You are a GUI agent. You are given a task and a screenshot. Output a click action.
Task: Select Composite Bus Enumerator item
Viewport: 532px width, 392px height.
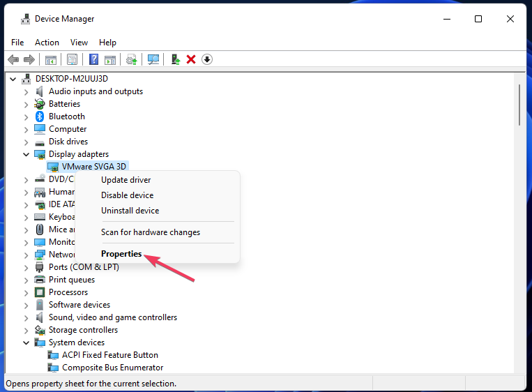(113, 368)
